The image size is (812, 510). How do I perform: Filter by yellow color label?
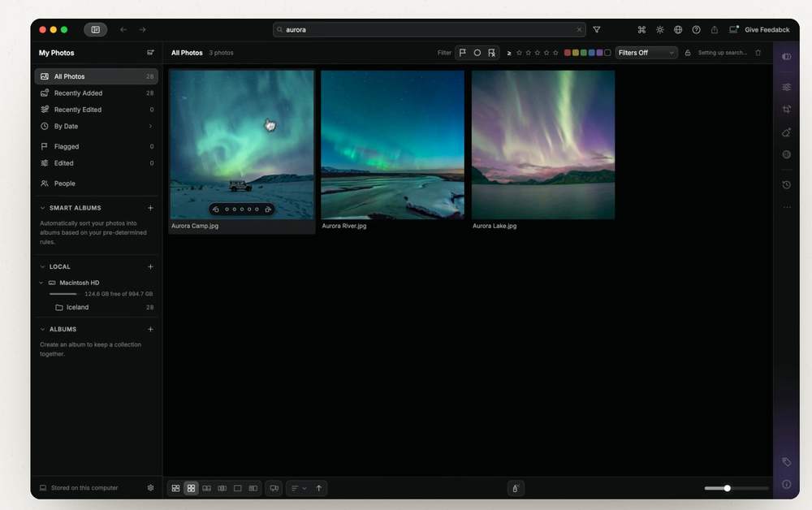pos(576,53)
